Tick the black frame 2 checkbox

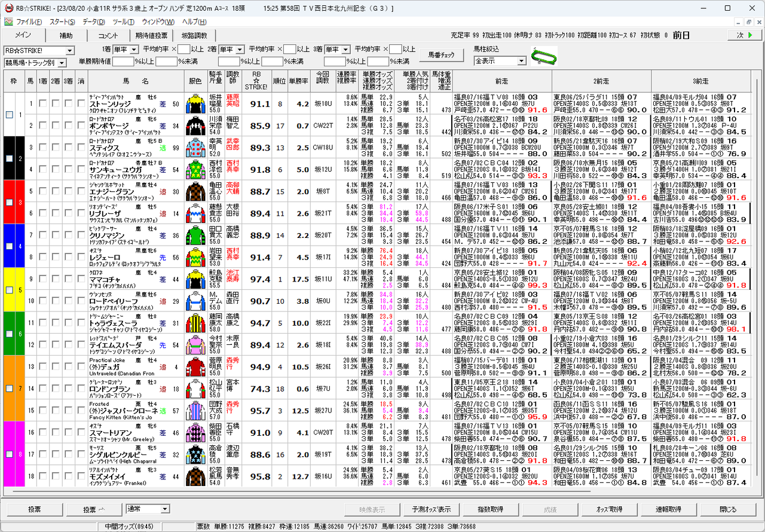[9, 158]
